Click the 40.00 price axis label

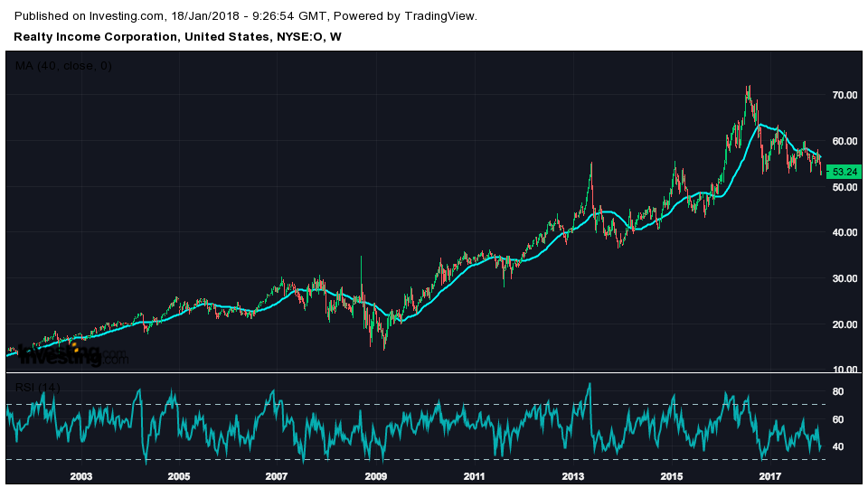click(844, 232)
